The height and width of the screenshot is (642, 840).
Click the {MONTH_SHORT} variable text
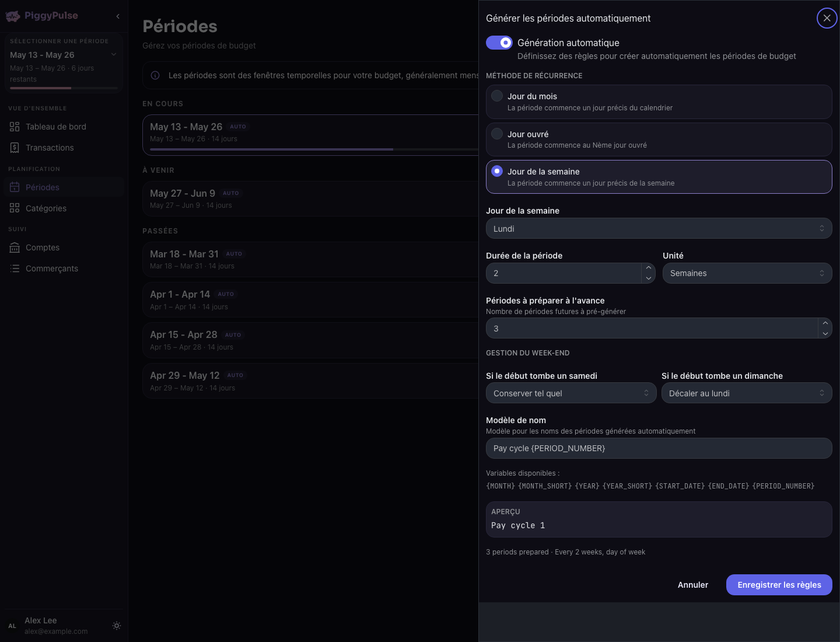(x=545, y=486)
